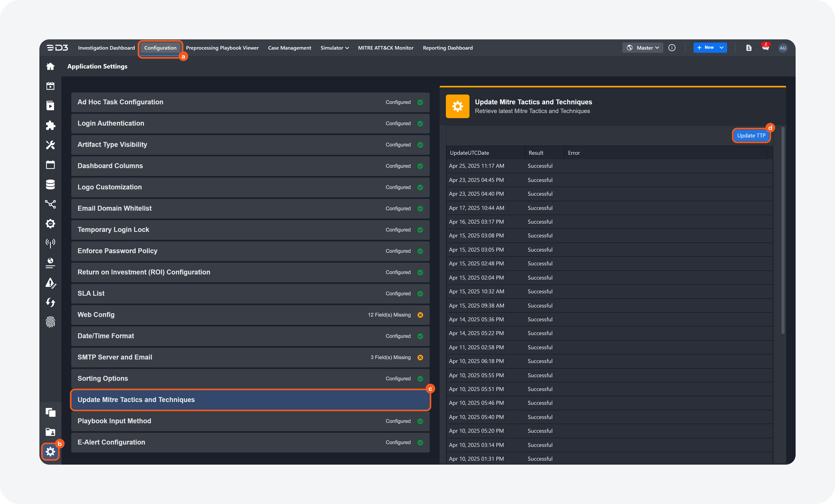Click the update history vertical scrollbar
The height and width of the screenshot is (504, 835).
783,230
